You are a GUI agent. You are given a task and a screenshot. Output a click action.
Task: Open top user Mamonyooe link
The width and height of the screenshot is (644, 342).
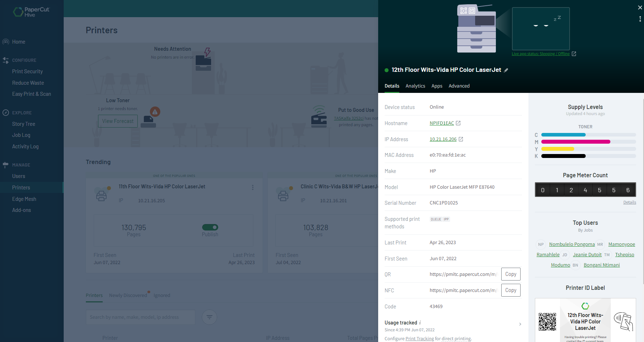[621, 244]
